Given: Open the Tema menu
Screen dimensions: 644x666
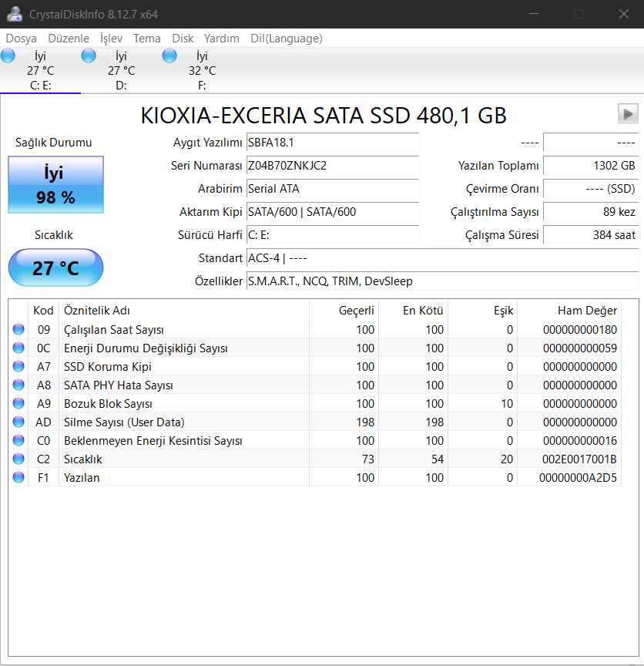Looking at the screenshot, I should point(147,39).
